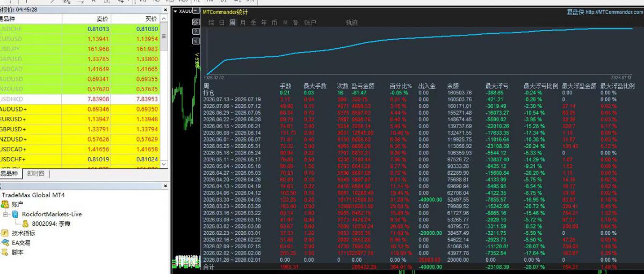Select account 8002094 in Navigator
Image resolution: width=644 pixels, height=274 pixels.
50,224
